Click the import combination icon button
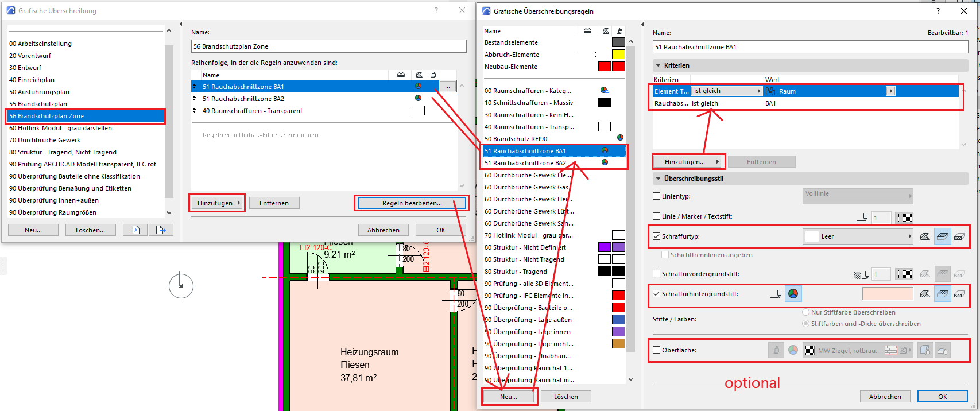The width and height of the screenshot is (980, 411). [x=135, y=230]
